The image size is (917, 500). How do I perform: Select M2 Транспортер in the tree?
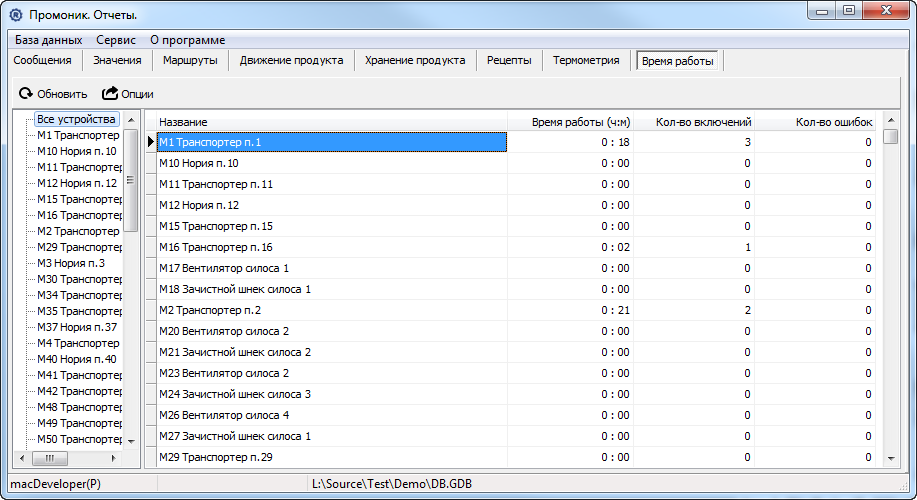click(x=78, y=231)
